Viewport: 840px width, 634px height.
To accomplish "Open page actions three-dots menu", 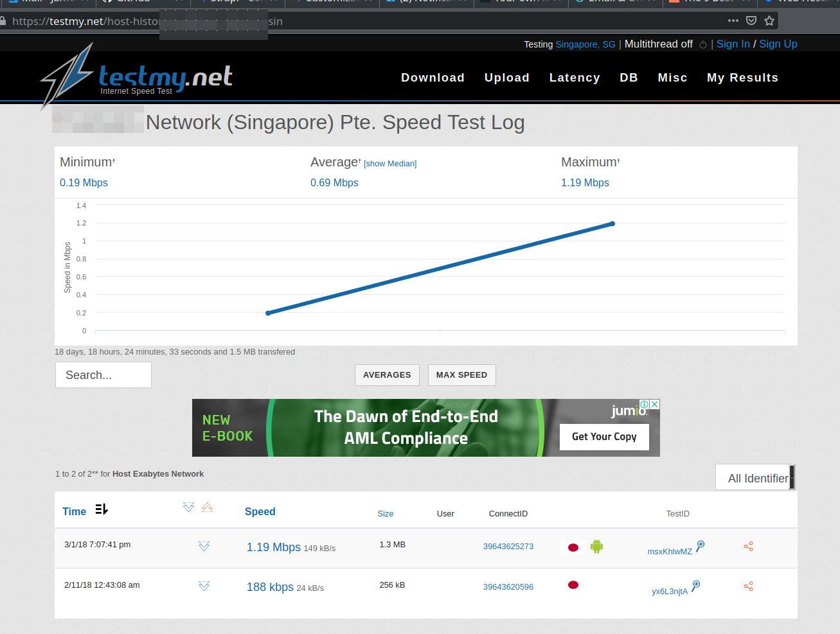I will (x=733, y=21).
